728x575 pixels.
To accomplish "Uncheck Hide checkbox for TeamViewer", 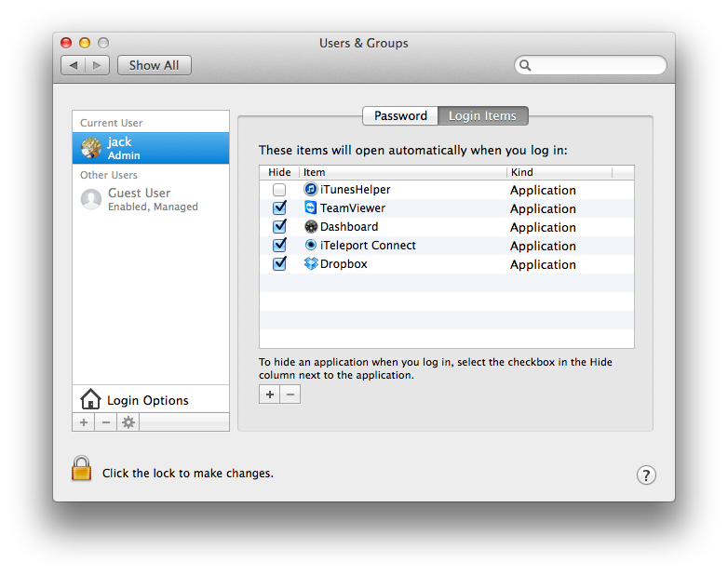I will tap(279, 207).
